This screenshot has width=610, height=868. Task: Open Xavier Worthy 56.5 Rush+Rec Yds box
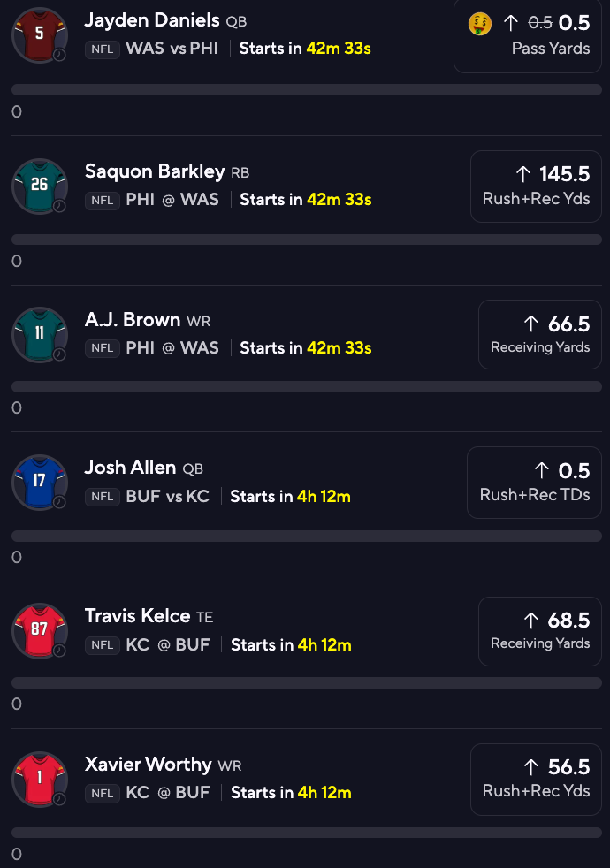pyautogui.click(x=536, y=779)
